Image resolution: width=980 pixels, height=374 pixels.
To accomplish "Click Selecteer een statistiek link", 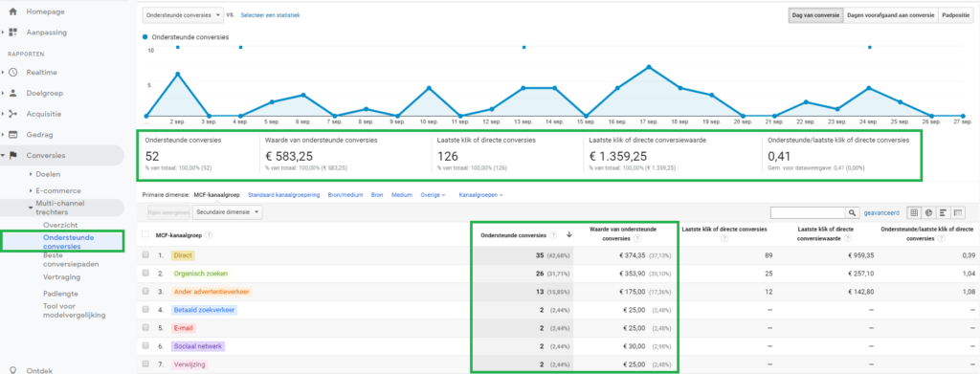I will coord(270,15).
